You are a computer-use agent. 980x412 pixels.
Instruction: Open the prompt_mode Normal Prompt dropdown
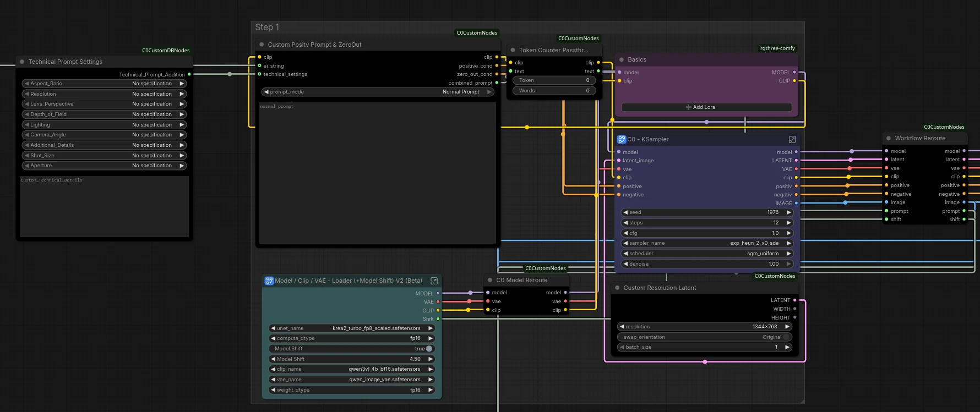coord(378,92)
